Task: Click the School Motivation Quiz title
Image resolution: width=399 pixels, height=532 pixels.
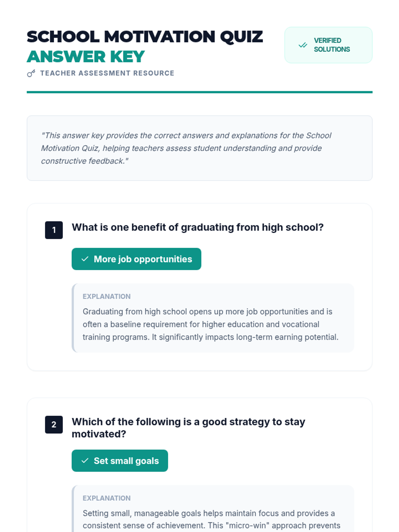Action: click(145, 37)
